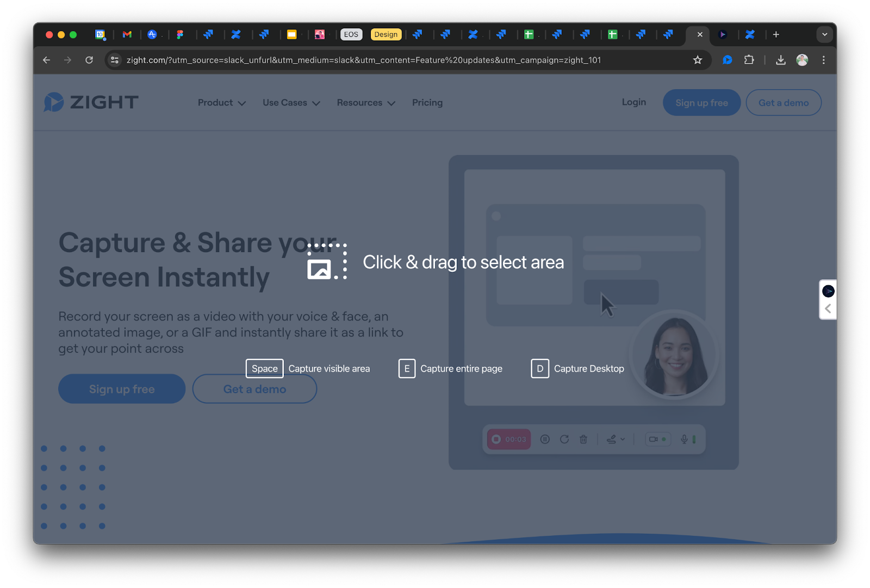Open a new tab with the plus button
Image resolution: width=870 pixels, height=588 pixels.
click(776, 34)
